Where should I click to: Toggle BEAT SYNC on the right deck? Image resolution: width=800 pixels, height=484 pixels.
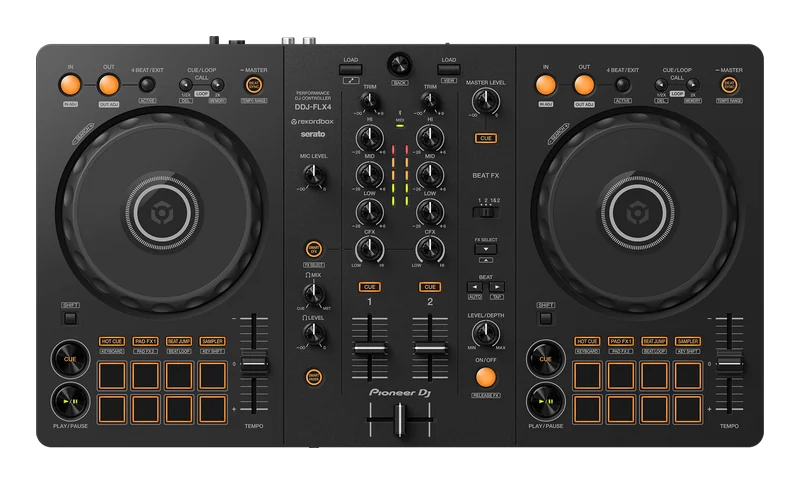pos(730,85)
